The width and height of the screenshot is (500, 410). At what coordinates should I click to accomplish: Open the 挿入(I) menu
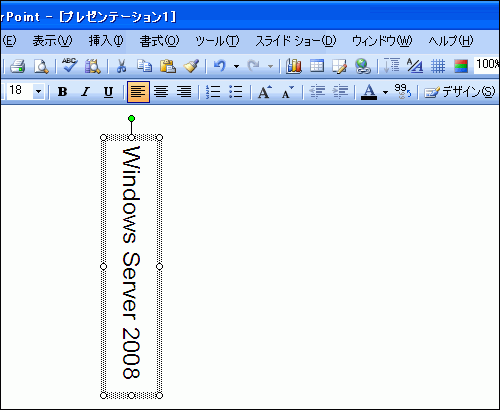(106, 41)
